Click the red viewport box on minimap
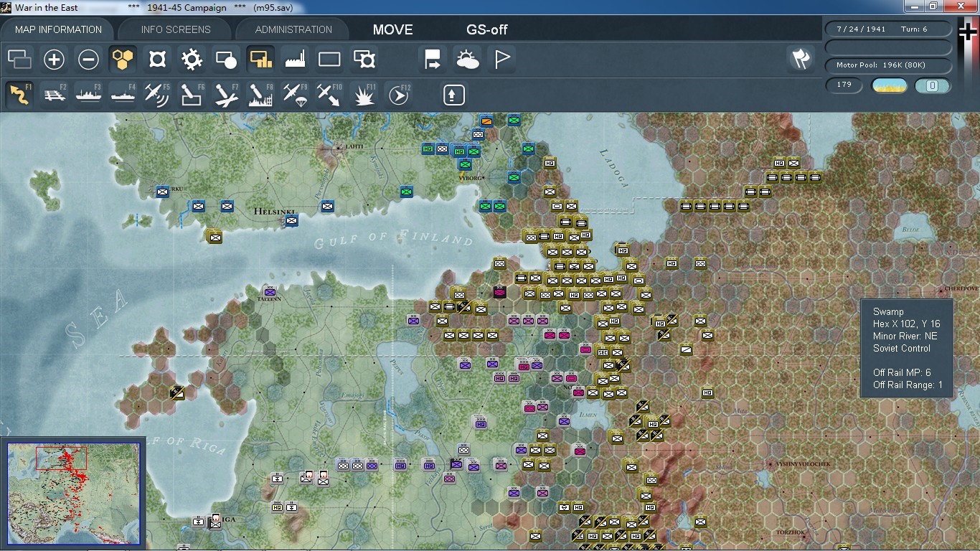Screen dimensions: 980x551 (x=61, y=458)
